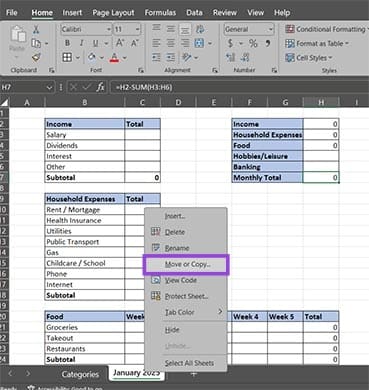The image size is (369, 390).
Task: Toggle underline formatting
Action: point(95,43)
